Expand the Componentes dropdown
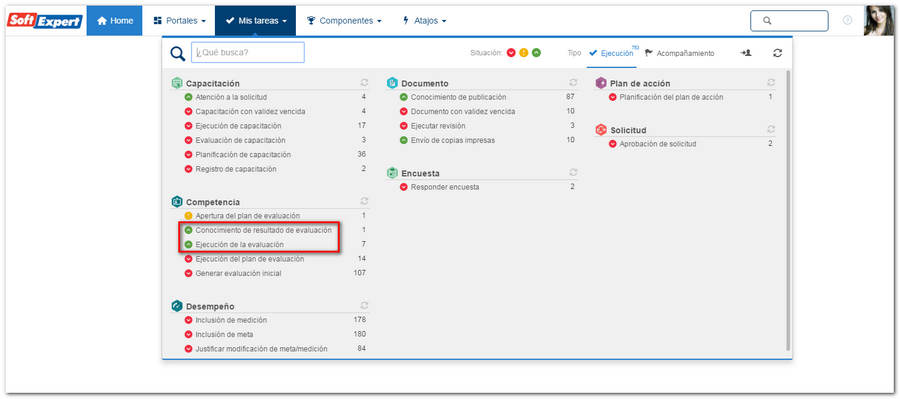 [344, 21]
